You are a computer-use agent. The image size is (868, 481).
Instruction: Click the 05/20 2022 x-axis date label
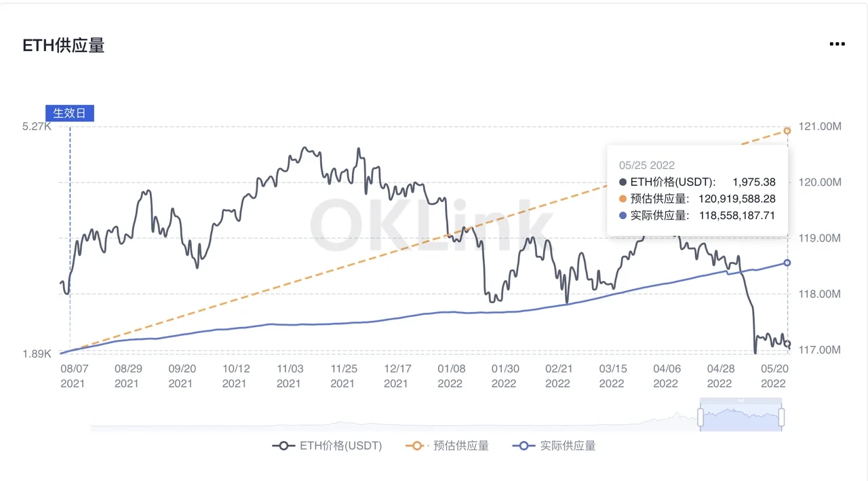(x=773, y=376)
